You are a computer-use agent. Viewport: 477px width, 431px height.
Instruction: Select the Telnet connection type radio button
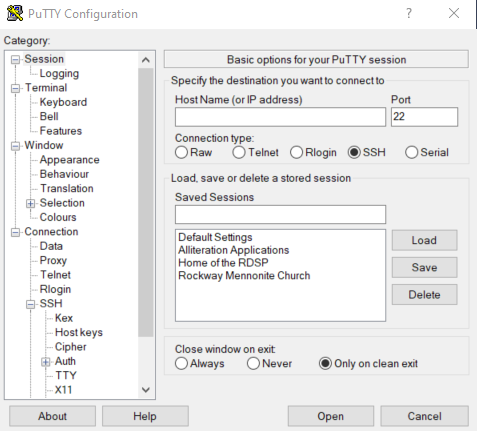click(239, 152)
